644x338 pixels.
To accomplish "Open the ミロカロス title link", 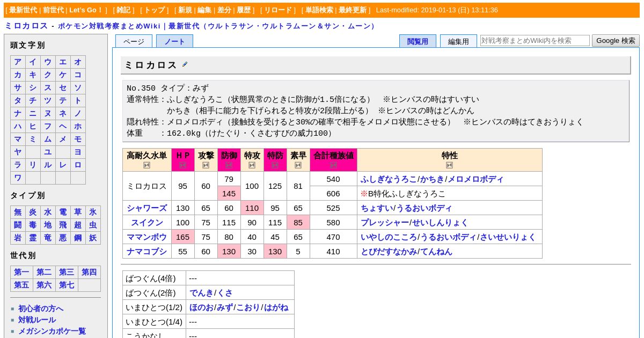I will (x=26, y=26).
